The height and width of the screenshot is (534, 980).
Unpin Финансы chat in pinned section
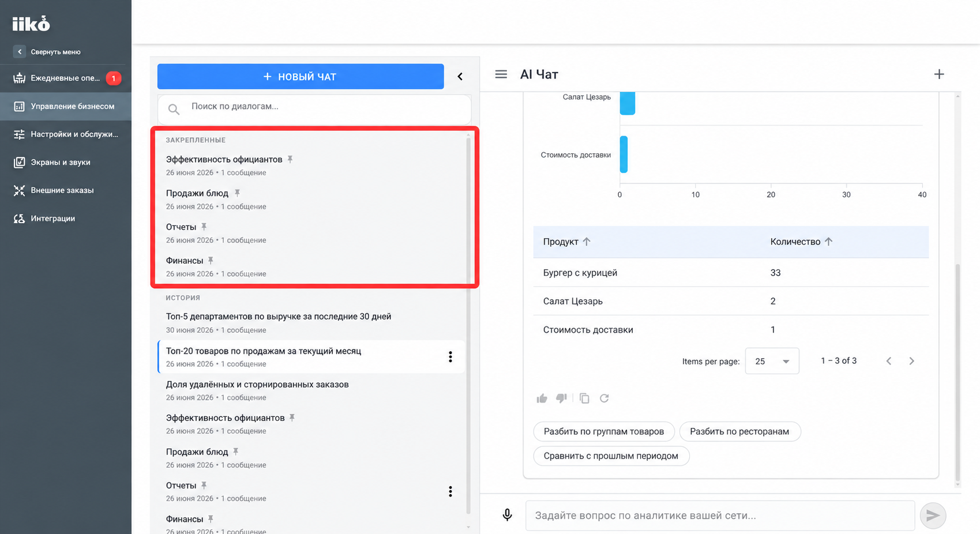pos(211,261)
